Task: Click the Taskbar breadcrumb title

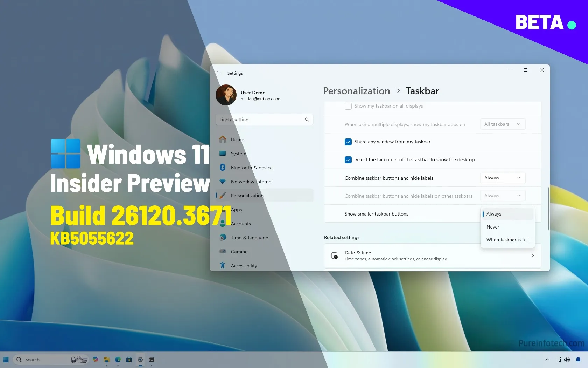Action: pos(422,91)
